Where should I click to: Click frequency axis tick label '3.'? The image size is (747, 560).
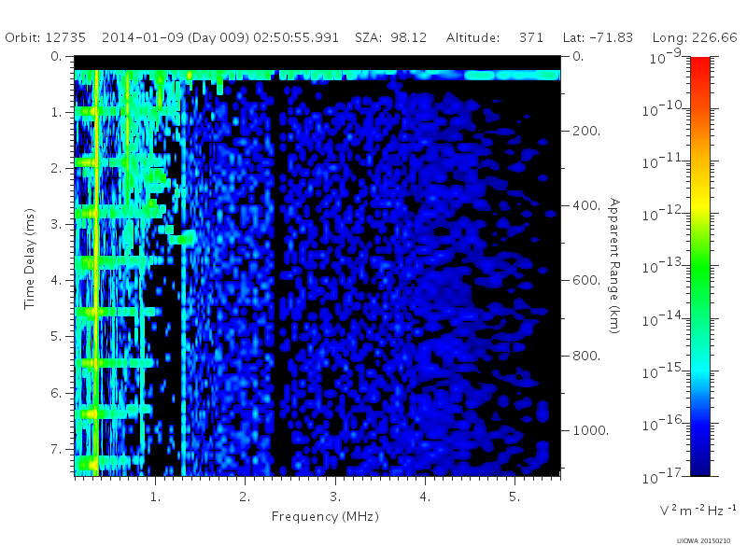335,497
